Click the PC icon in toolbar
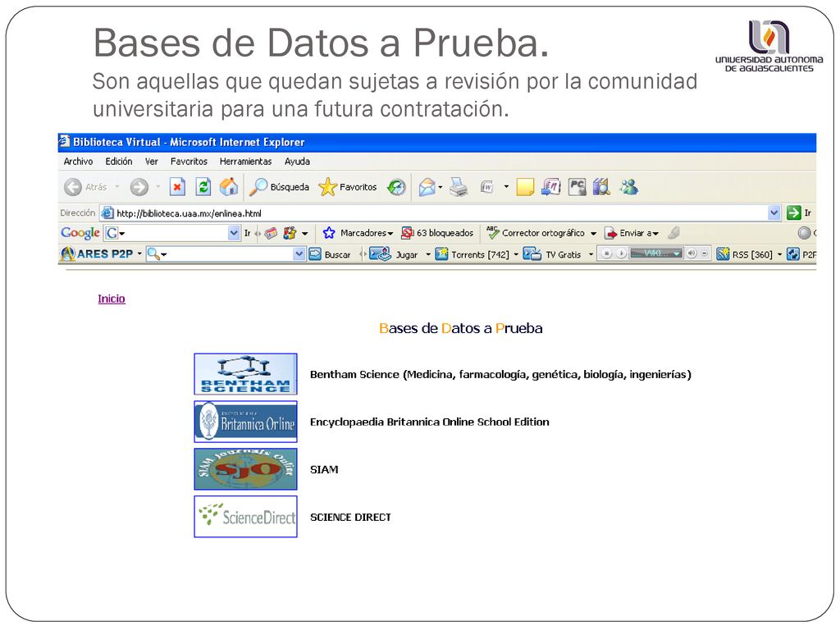Screen dimensions: 840x630 (x=577, y=187)
